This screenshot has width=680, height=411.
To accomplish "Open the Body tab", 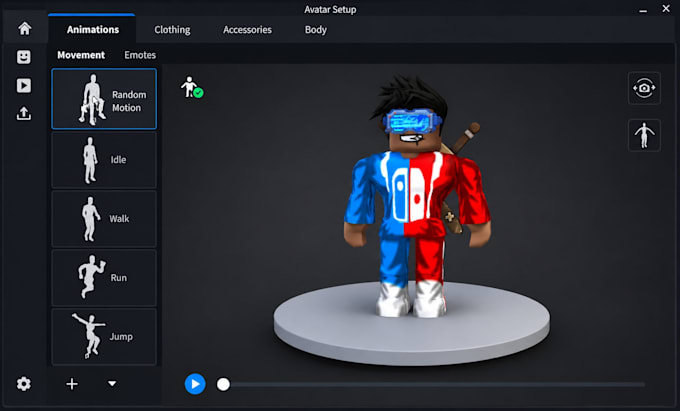I will 316,29.
